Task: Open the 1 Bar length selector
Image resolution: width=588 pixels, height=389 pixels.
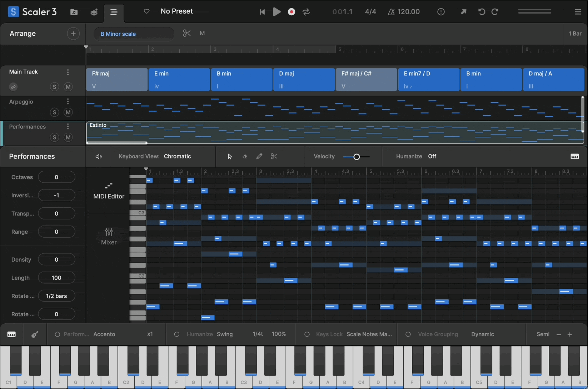Action: pyautogui.click(x=575, y=33)
